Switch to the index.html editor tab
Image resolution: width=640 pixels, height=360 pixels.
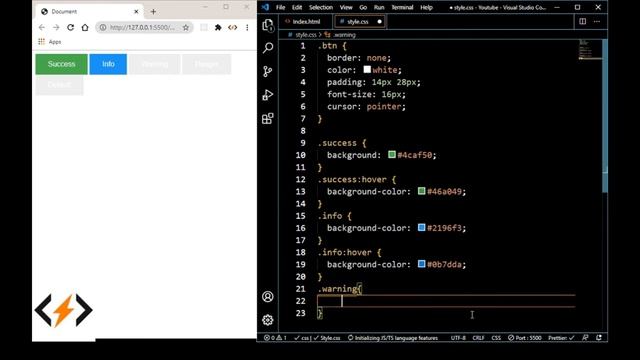(x=302, y=22)
